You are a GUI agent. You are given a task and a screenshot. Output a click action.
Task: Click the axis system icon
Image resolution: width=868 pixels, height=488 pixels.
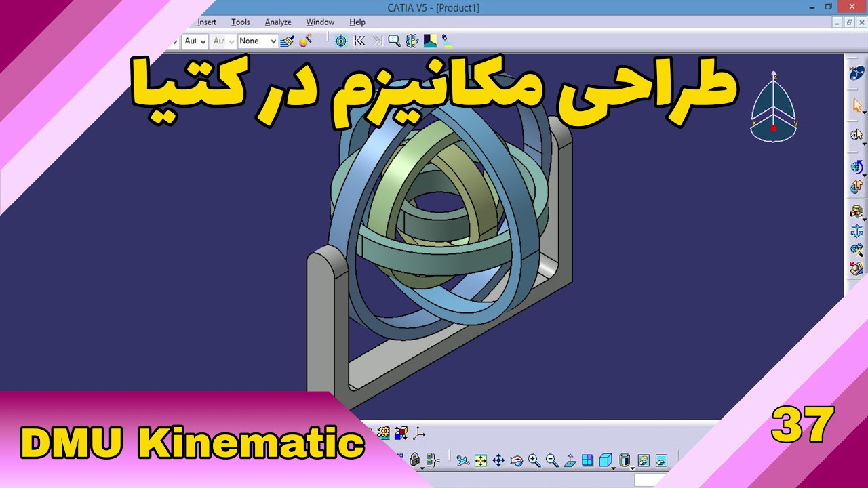pos(419,432)
